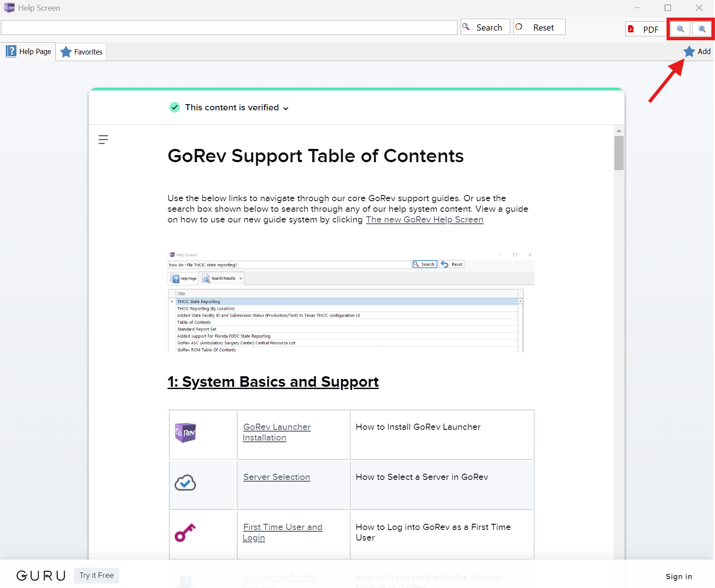715x588 pixels.
Task: Click the embedded help screen screenshot
Action: tap(351, 301)
